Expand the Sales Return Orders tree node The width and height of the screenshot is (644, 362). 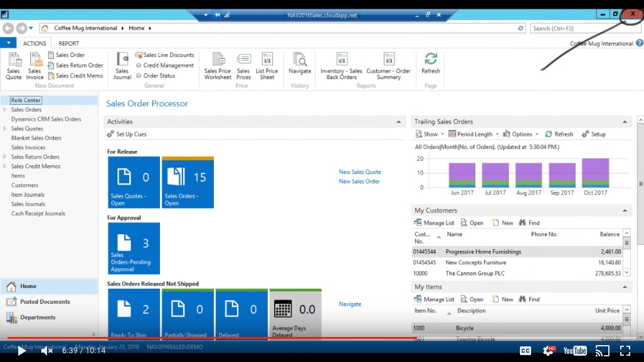pos(5,157)
